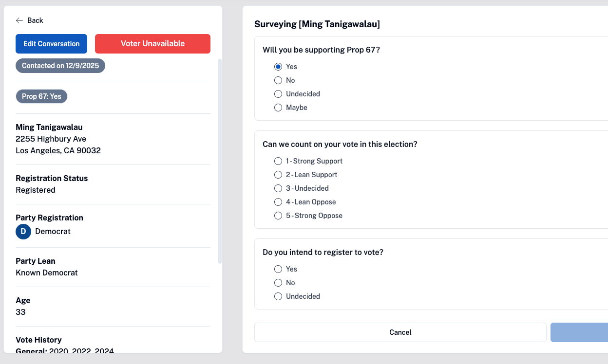
Task: Choose No for intend to register
Action: tap(278, 283)
